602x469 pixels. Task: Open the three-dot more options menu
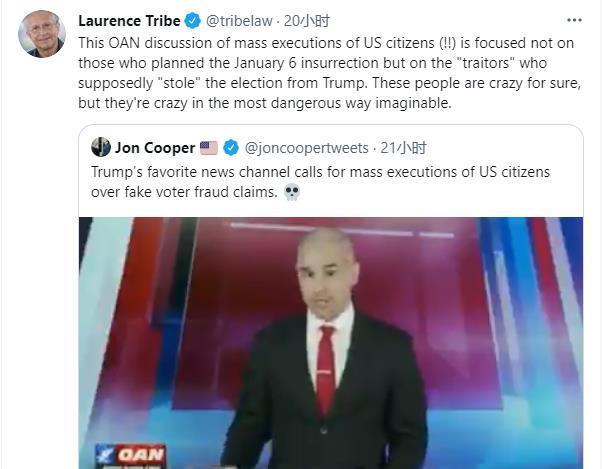(x=574, y=20)
